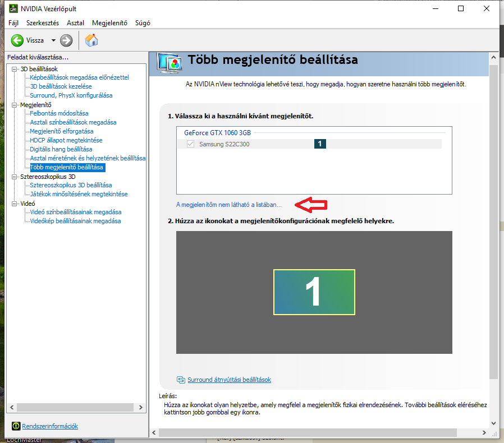Select Asztali színbeállítások megadása

[x=73, y=122]
